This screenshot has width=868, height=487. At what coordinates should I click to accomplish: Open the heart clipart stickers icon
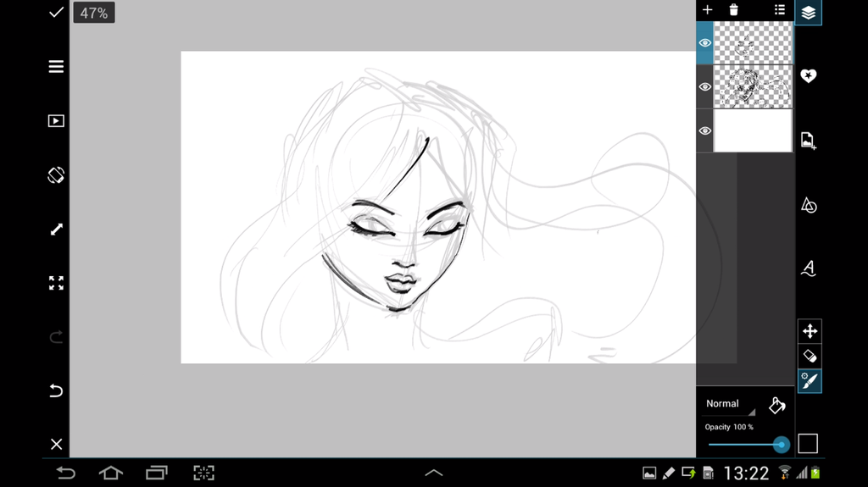click(808, 75)
